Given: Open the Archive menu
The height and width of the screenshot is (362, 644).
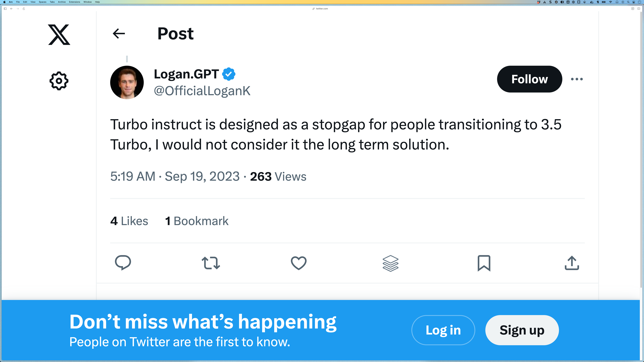Looking at the screenshot, I should (x=62, y=2).
